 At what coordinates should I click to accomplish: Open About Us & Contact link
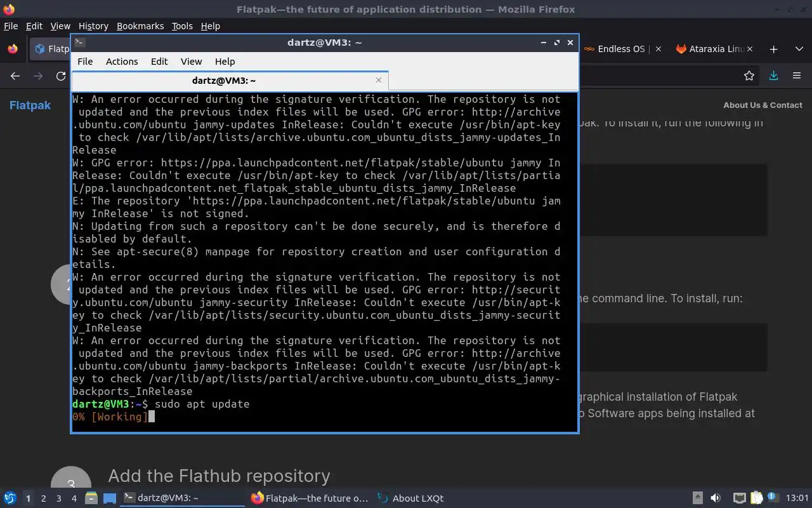tap(763, 105)
